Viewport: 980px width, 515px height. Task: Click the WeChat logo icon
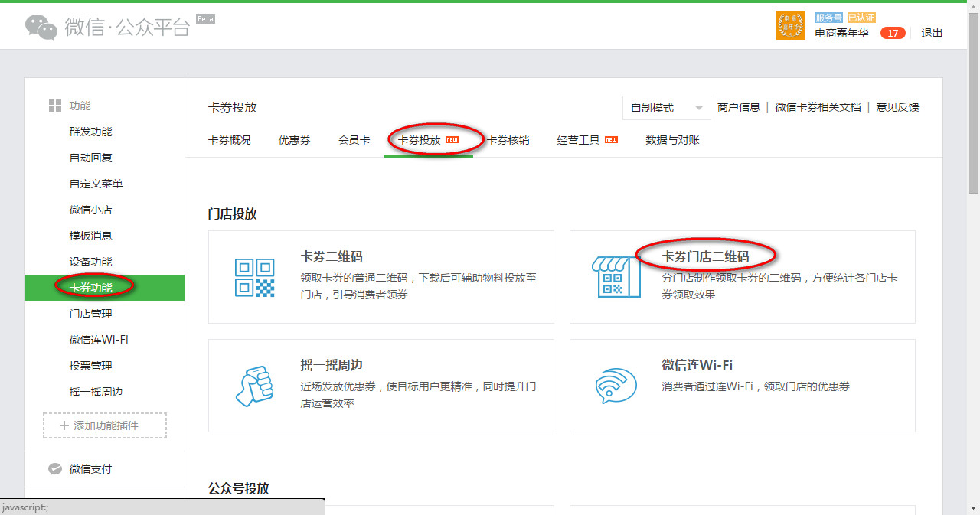(x=41, y=27)
